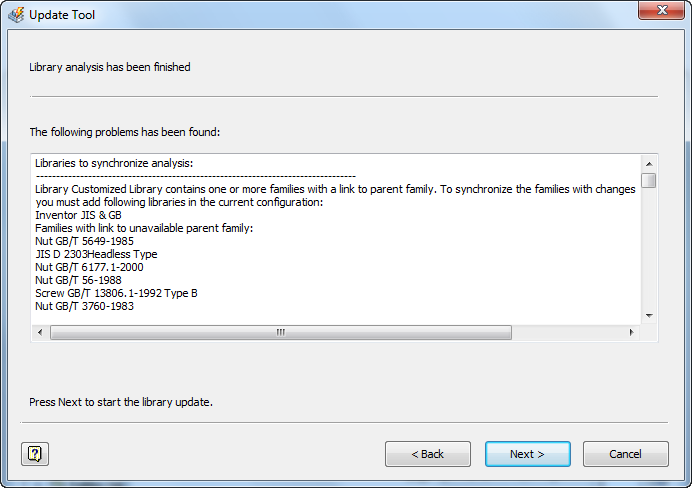Click the horizontal scrollbar left arrow

click(40, 332)
